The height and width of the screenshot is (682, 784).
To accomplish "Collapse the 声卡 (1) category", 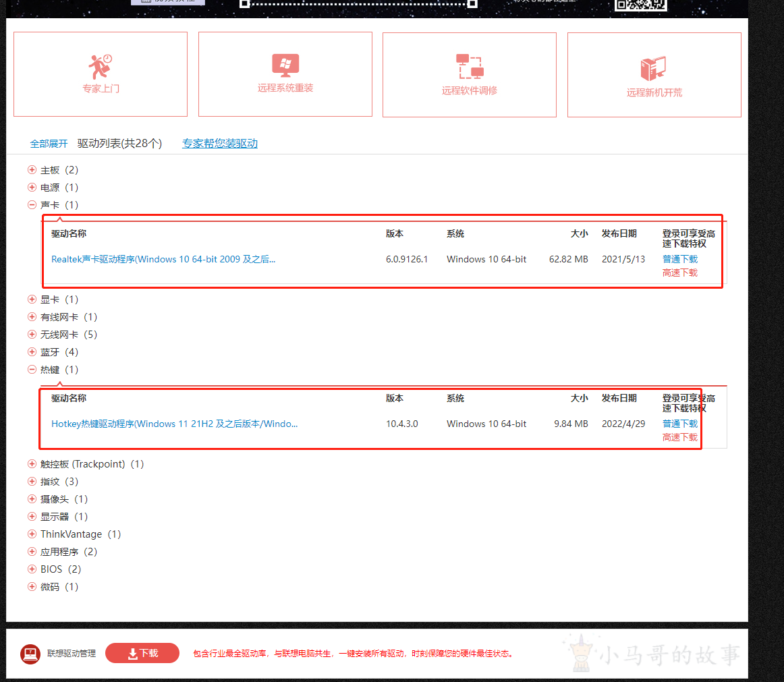I will pos(32,205).
